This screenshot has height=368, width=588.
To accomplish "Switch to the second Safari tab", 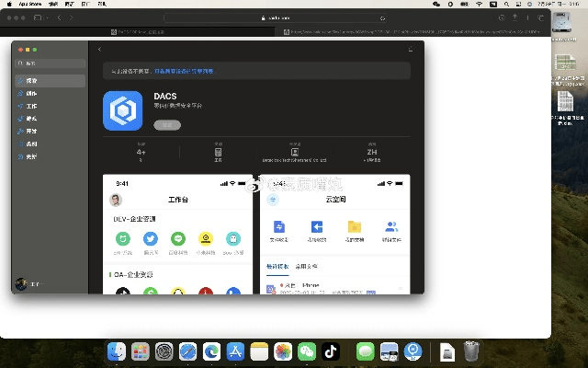I will [x=413, y=32].
